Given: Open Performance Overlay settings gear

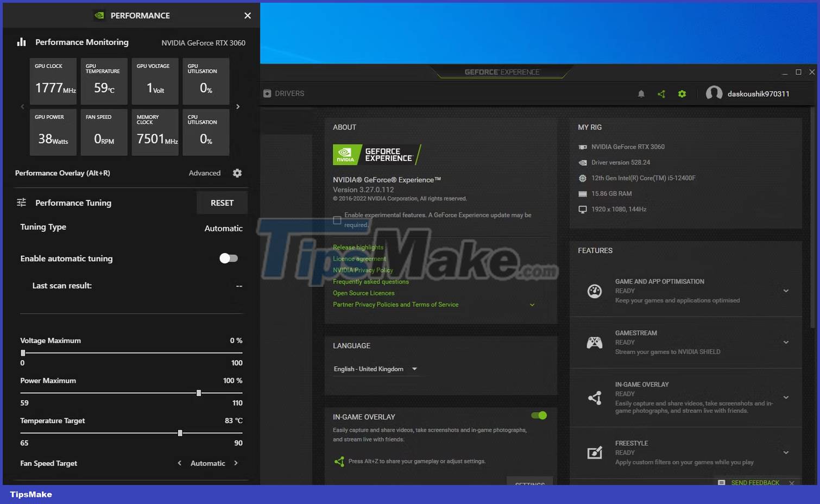Looking at the screenshot, I should tap(237, 173).
